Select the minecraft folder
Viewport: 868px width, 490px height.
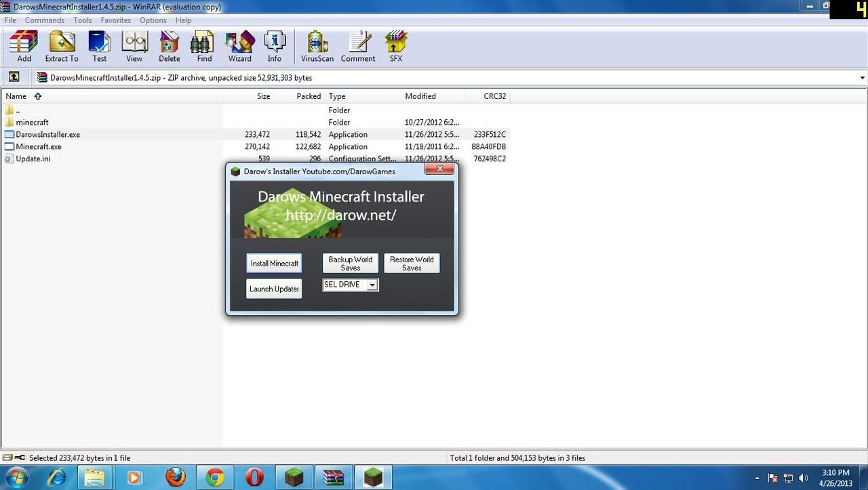[x=256, y=122]
